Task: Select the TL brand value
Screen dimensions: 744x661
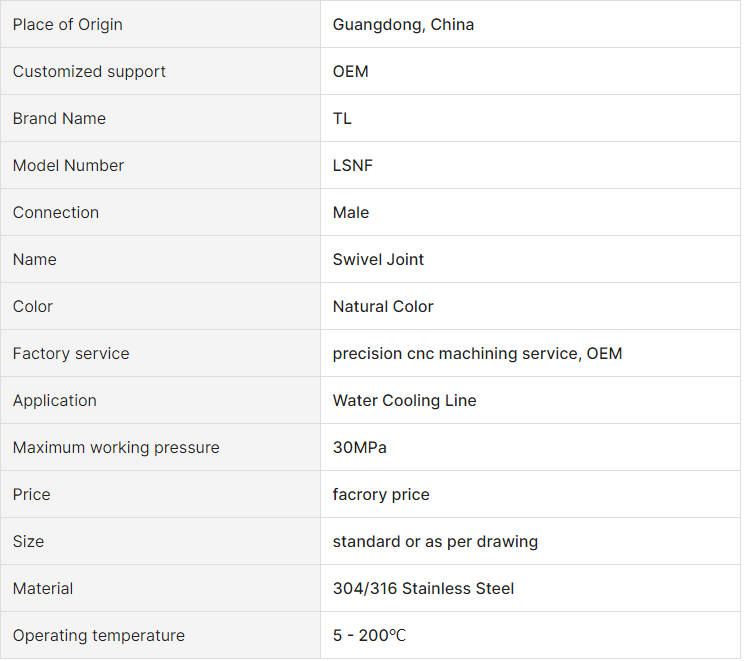Action: point(342,119)
